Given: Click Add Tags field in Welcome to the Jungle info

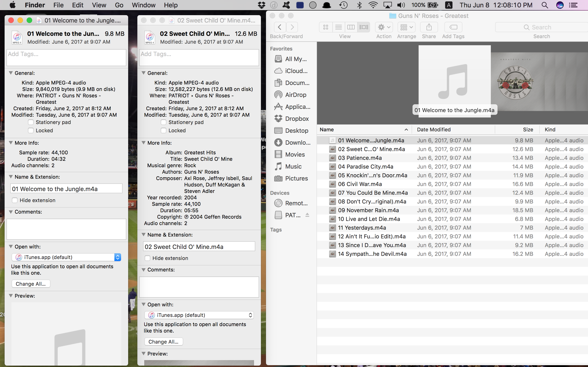Looking at the screenshot, I should pyautogui.click(x=66, y=57).
